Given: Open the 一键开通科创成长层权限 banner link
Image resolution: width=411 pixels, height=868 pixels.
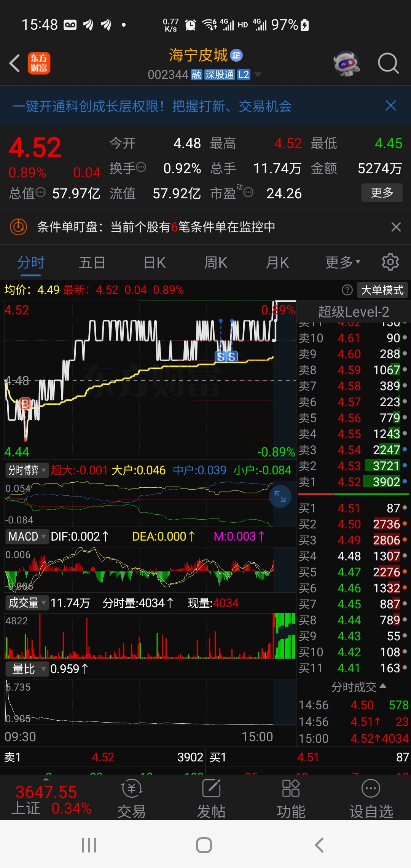Looking at the screenshot, I should pyautogui.click(x=152, y=106).
